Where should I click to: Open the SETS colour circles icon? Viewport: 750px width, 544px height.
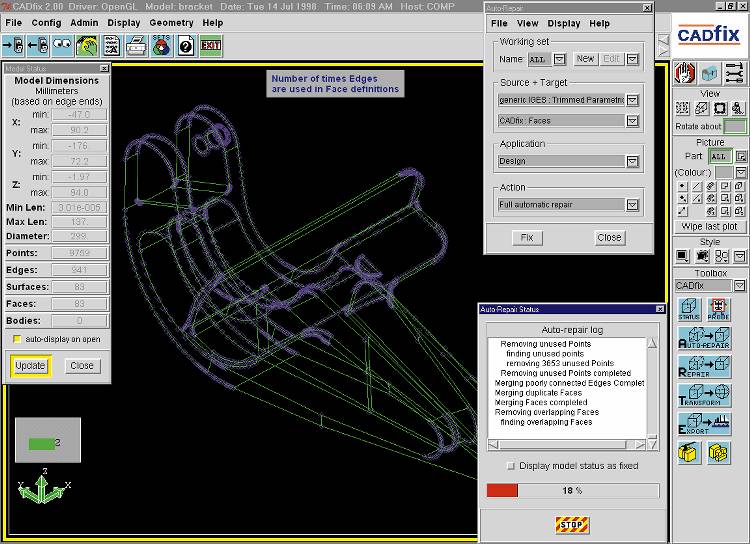(x=162, y=46)
